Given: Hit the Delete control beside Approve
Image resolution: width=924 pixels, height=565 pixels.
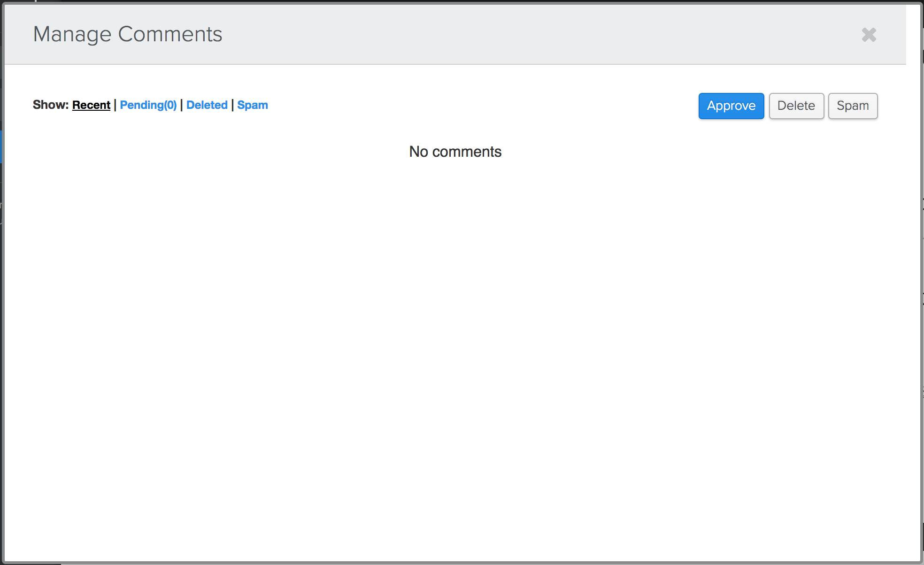Looking at the screenshot, I should pyautogui.click(x=796, y=106).
